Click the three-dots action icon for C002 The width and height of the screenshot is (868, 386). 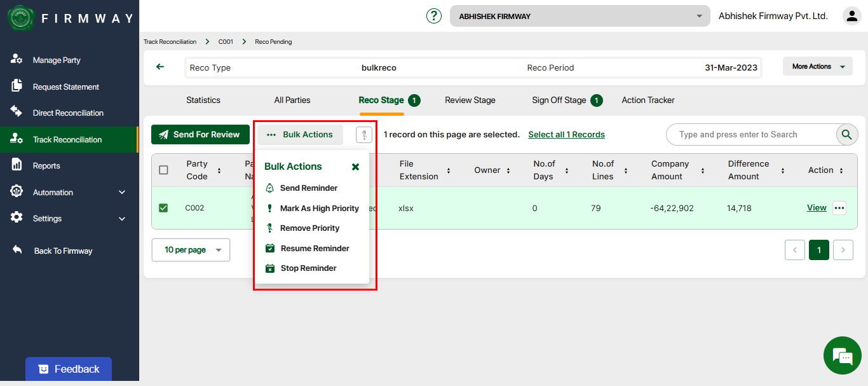coord(839,208)
